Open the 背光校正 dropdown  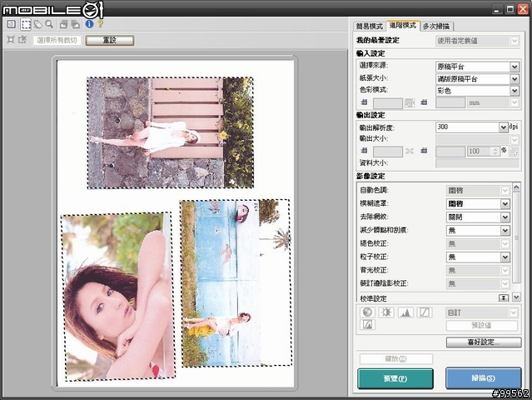(x=478, y=270)
